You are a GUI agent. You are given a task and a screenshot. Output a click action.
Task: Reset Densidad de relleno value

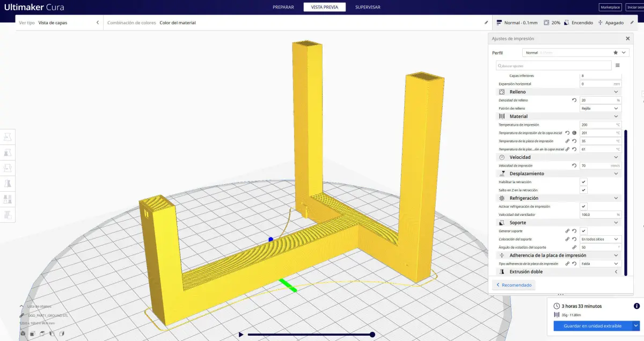[574, 100]
